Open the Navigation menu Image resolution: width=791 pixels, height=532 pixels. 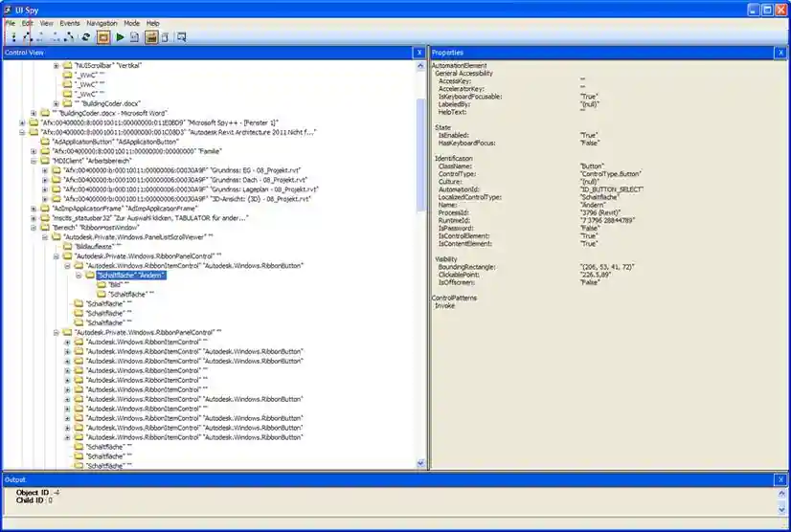click(x=102, y=22)
